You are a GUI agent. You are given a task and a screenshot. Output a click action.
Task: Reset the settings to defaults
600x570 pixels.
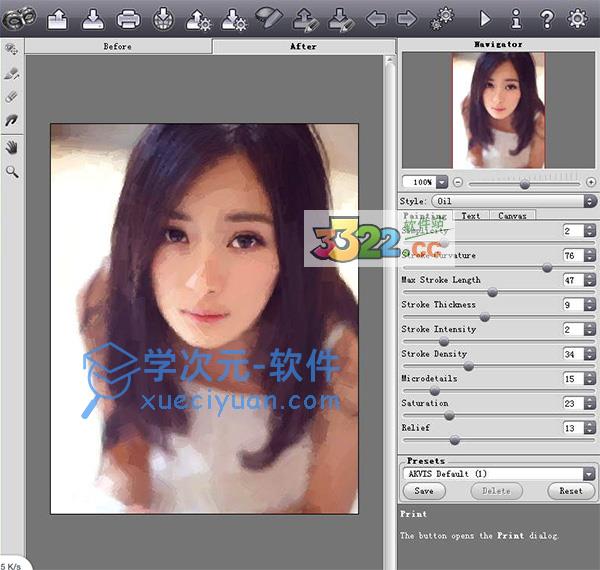pos(571,491)
